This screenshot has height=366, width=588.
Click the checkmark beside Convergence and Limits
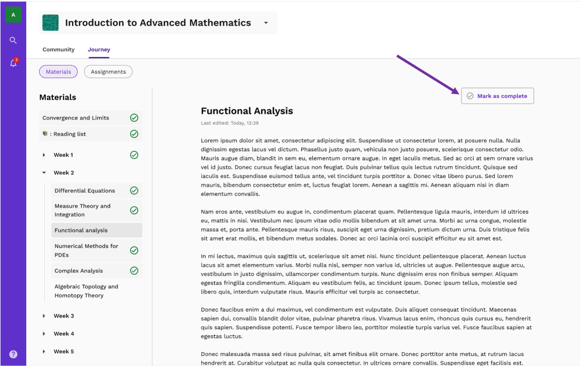pyautogui.click(x=134, y=117)
